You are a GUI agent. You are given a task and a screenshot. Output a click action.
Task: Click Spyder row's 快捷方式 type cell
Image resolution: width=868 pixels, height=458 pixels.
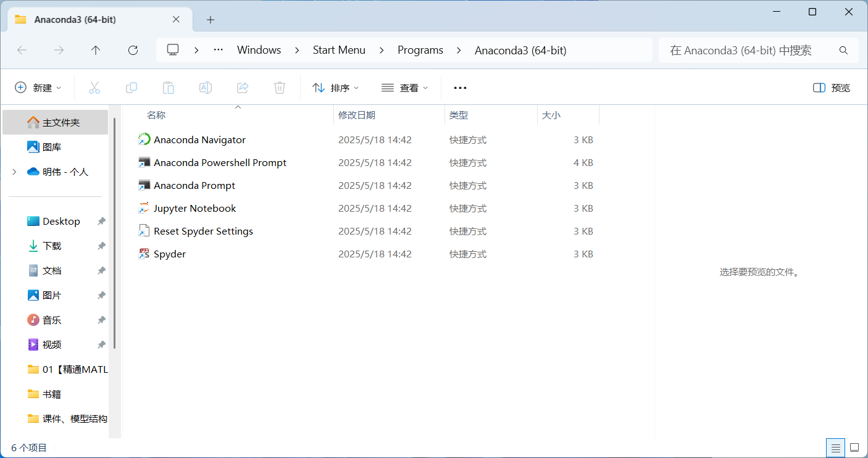(x=467, y=254)
